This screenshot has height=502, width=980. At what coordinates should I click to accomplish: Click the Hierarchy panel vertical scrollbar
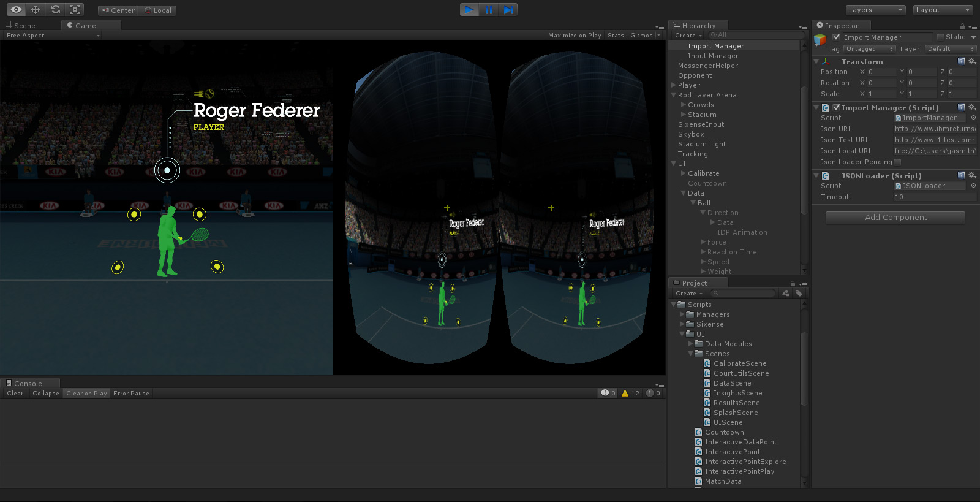(804, 153)
